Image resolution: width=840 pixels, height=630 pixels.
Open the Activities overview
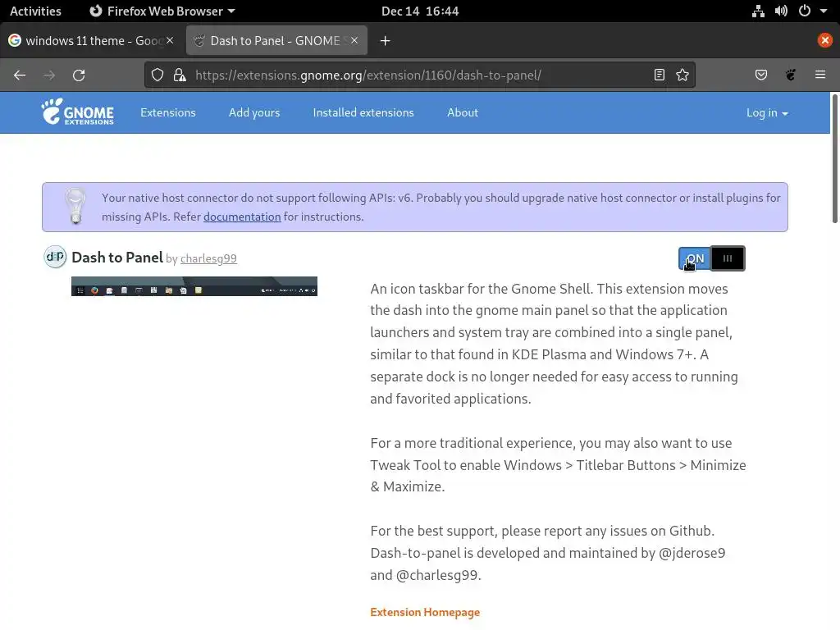point(35,11)
